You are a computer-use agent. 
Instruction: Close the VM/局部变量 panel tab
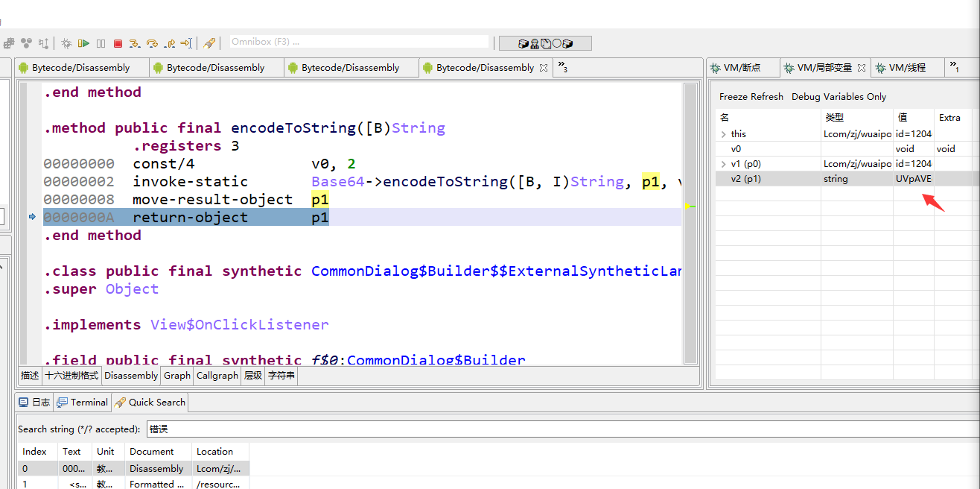[862, 68]
